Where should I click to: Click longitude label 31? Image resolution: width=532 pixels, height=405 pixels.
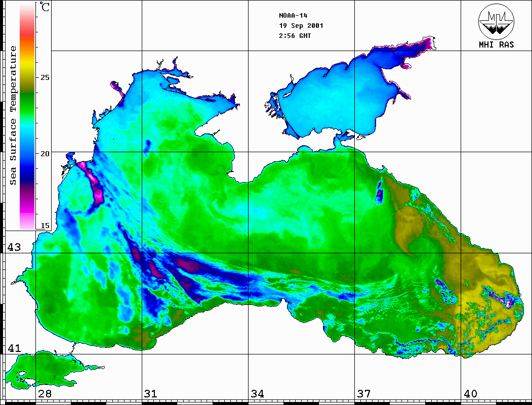(151, 394)
